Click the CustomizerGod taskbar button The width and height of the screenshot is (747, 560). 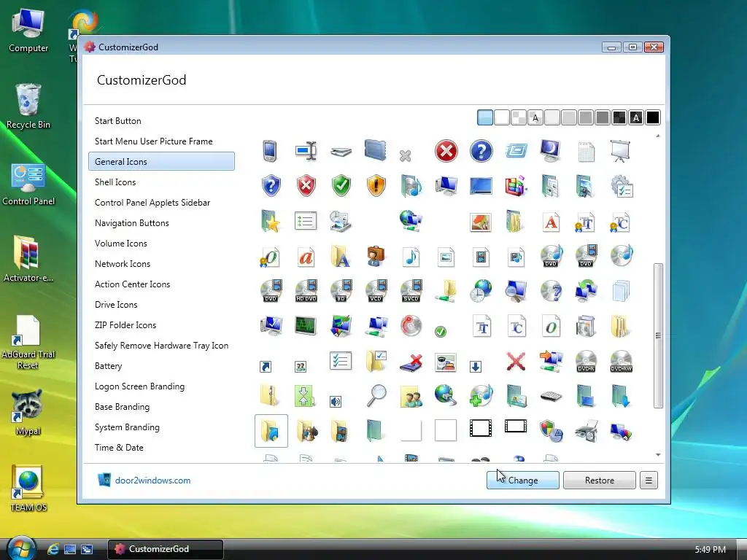tap(166, 549)
